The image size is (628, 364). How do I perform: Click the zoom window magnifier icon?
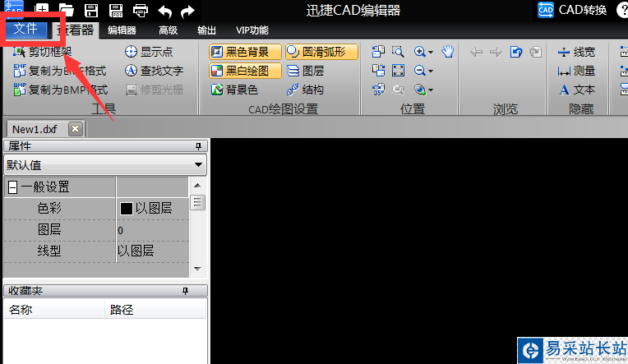[x=398, y=52]
